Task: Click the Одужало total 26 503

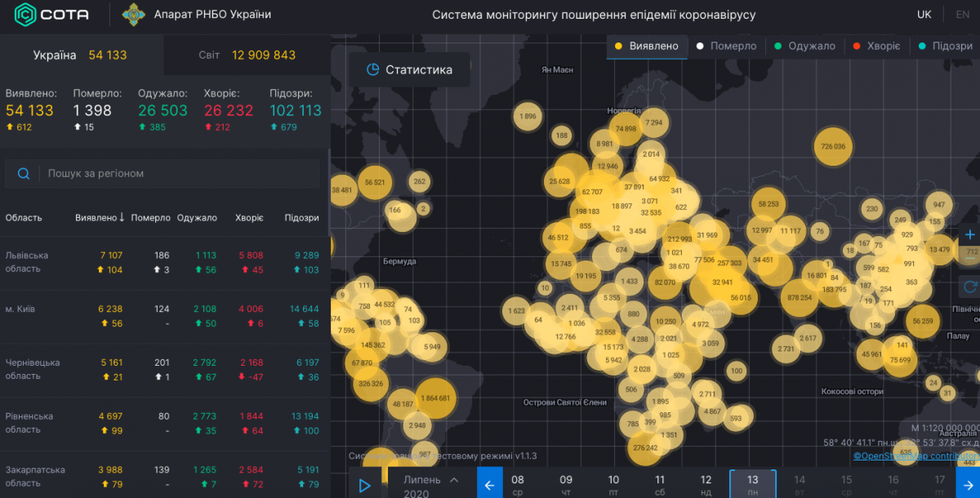Action: point(163,110)
